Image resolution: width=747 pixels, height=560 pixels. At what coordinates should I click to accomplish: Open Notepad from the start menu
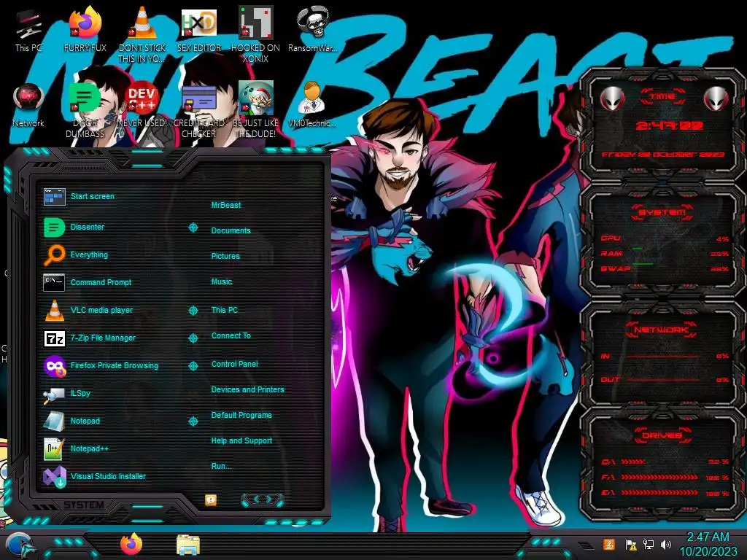pyautogui.click(x=71, y=421)
